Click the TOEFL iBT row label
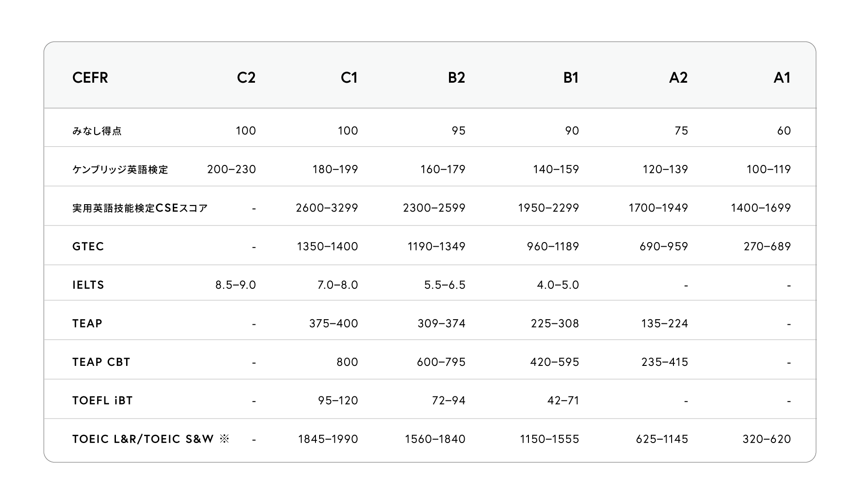The width and height of the screenshot is (861, 504). pos(103,401)
